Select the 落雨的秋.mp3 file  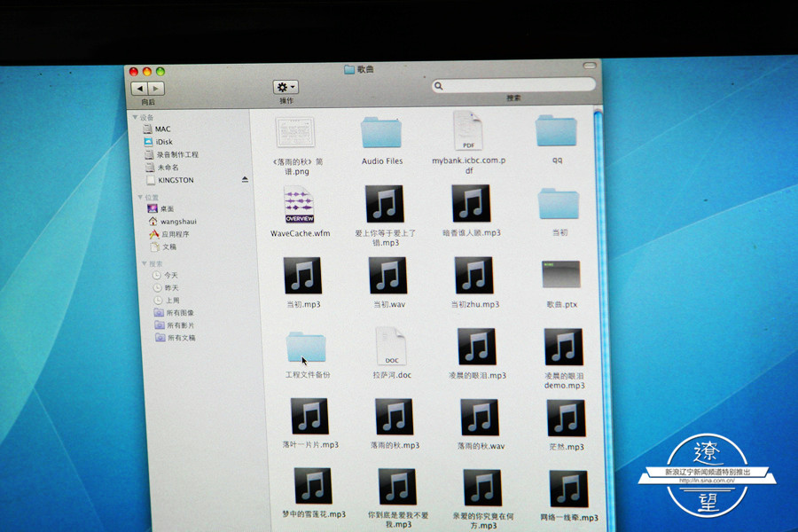pos(394,417)
